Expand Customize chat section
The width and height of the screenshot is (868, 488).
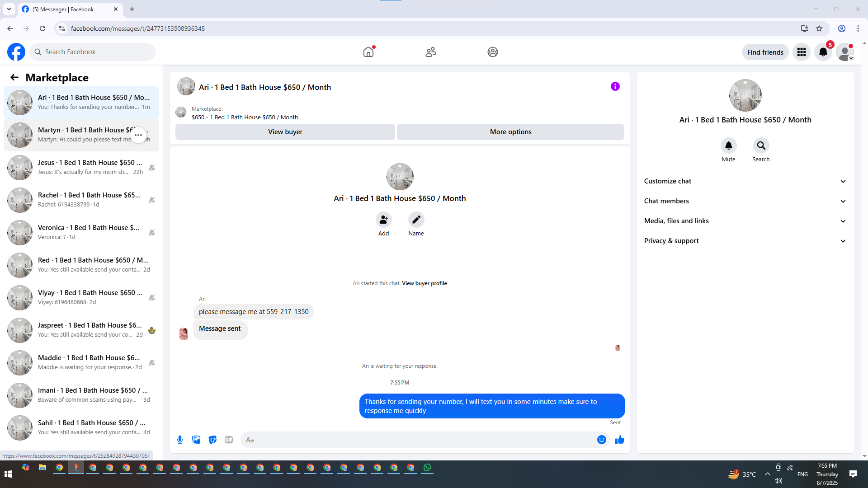(x=745, y=181)
